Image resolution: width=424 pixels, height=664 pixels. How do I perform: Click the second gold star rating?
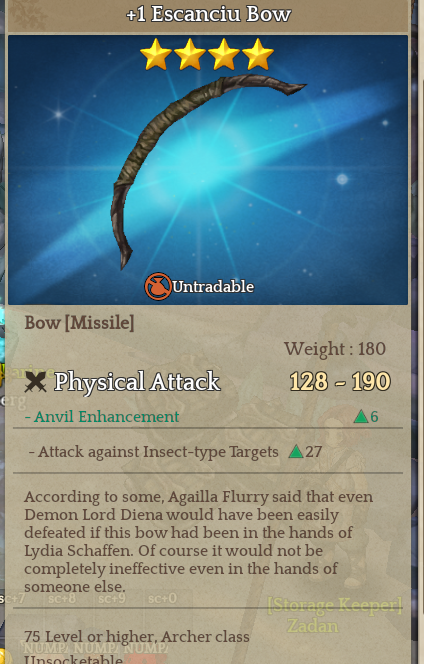[x=190, y=54]
